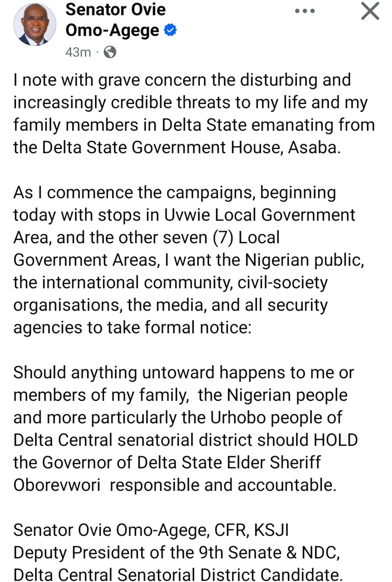Close the post with the X icon
The width and height of the screenshot is (392, 582).
[370, 11]
